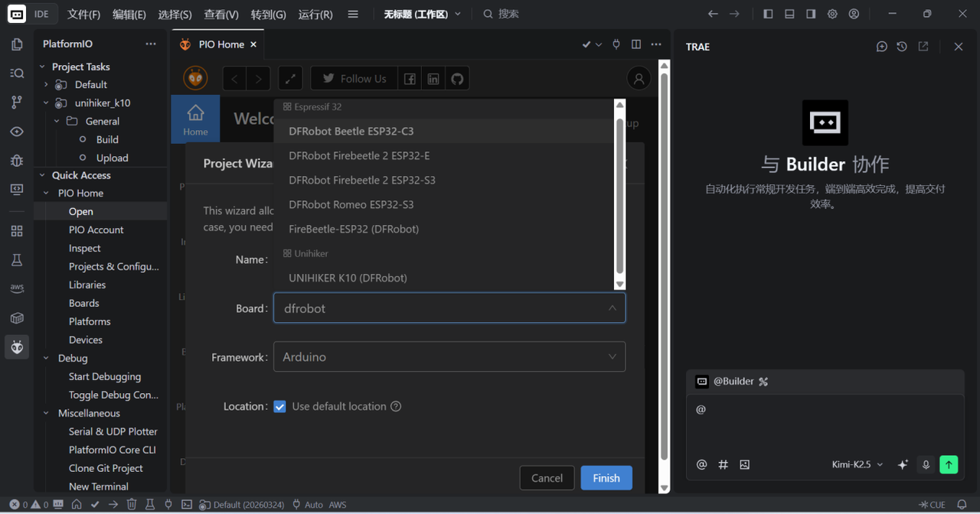
Task: Open the AWS toolkit icon in activity bar
Action: [17, 288]
